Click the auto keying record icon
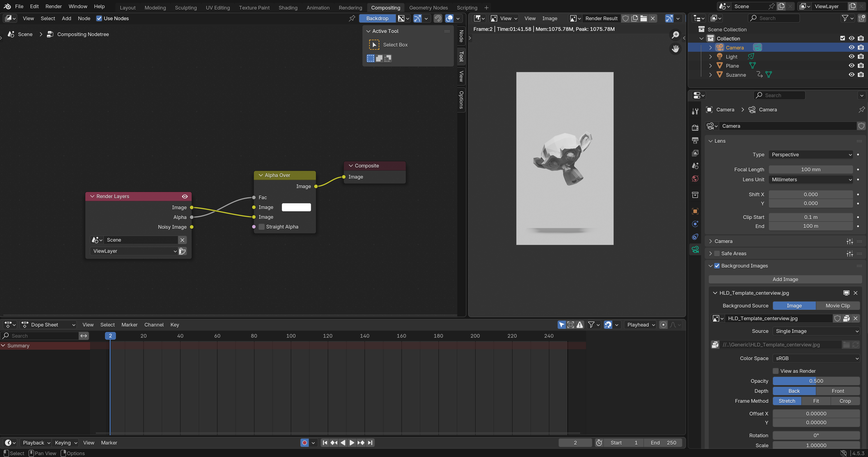This screenshot has width=868, height=457. point(304,442)
